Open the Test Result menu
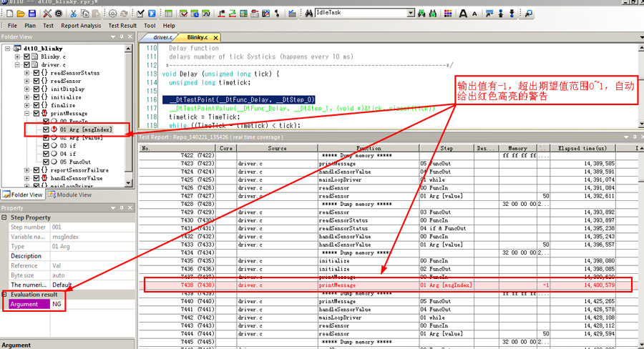The height and width of the screenshot is (349, 644). (122, 26)
